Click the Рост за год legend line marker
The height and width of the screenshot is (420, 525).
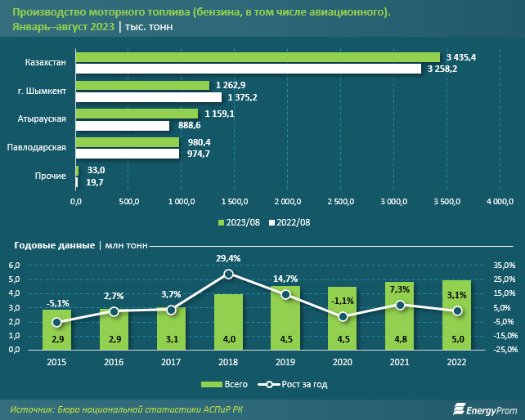(x=269, y=385)
